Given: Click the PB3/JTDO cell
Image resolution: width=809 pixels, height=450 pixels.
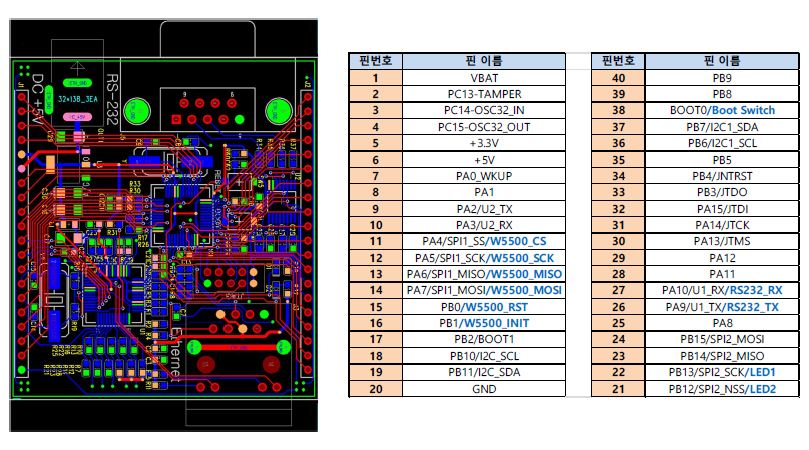Looking at the screenshot, I should pyautogui.click(x=722, y=192).
